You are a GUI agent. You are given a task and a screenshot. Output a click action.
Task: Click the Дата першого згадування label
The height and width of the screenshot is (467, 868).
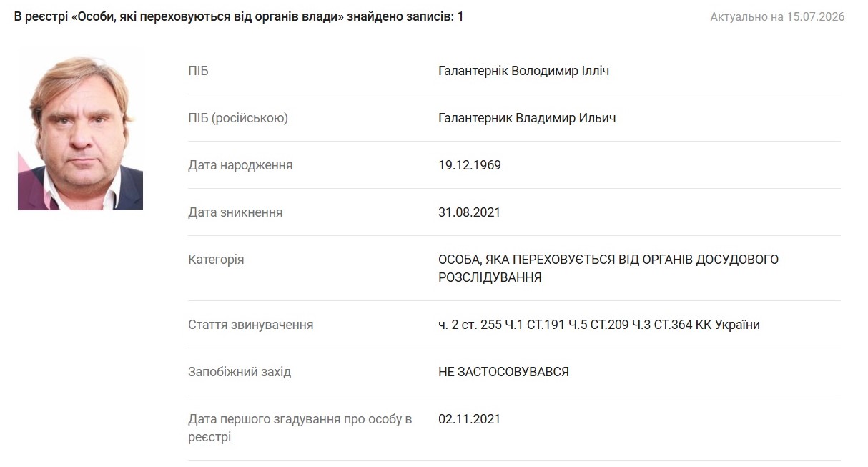[300, 428]
